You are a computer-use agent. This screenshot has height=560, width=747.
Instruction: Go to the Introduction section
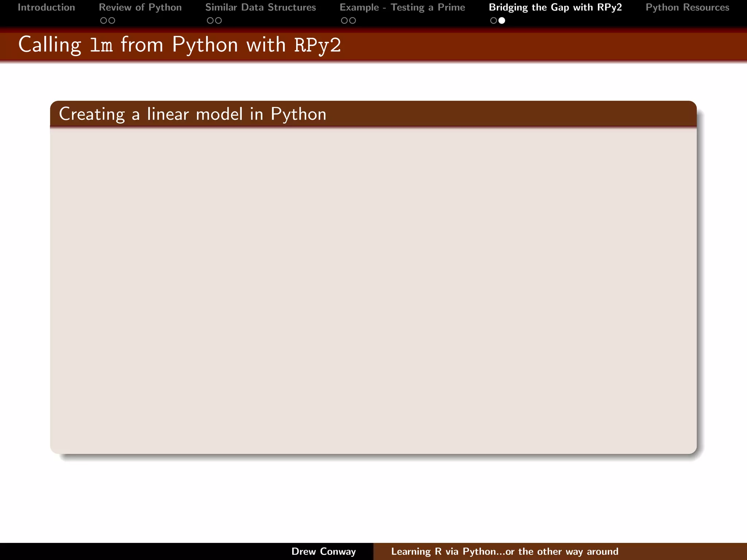click(46, 7)
